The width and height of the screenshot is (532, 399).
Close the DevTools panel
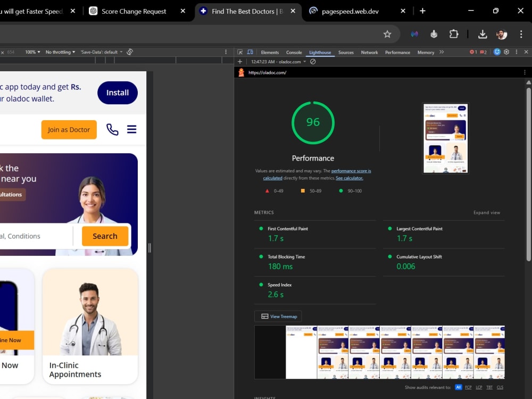(526, 52)
